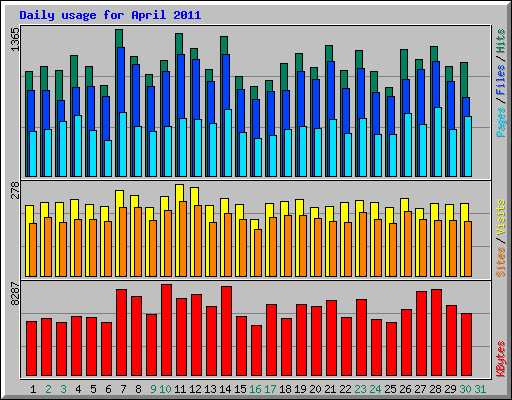Image resolution: width=512 pixels, height=400 pixels.
Task: Click the cyan "Pages" legend label
Action: (500, 122)
